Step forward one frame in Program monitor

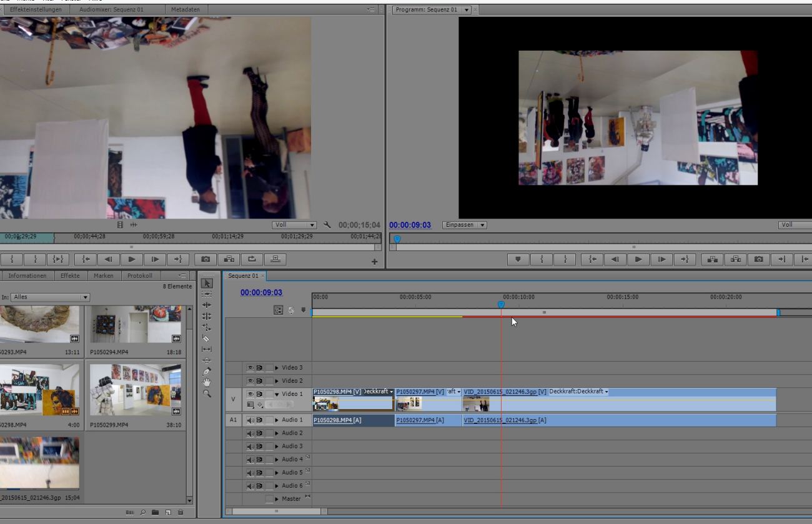661,259
